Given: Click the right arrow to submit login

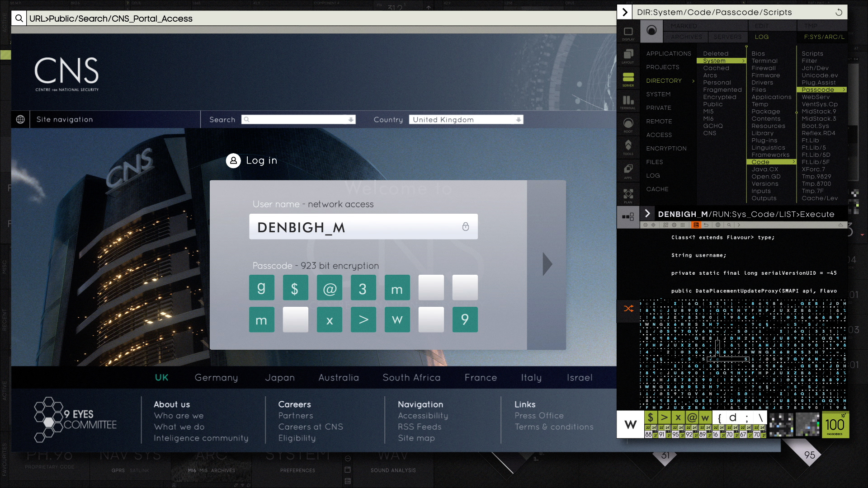Looking at the screenshot, I should (x=547, y=264).
